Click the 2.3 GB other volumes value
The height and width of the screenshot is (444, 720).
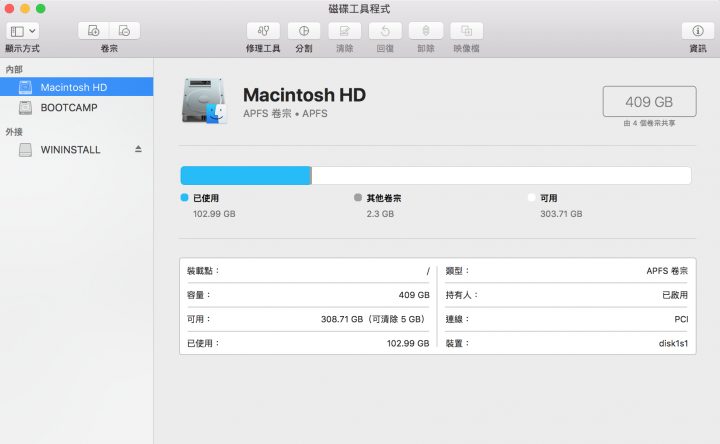[x=380, y=214]
